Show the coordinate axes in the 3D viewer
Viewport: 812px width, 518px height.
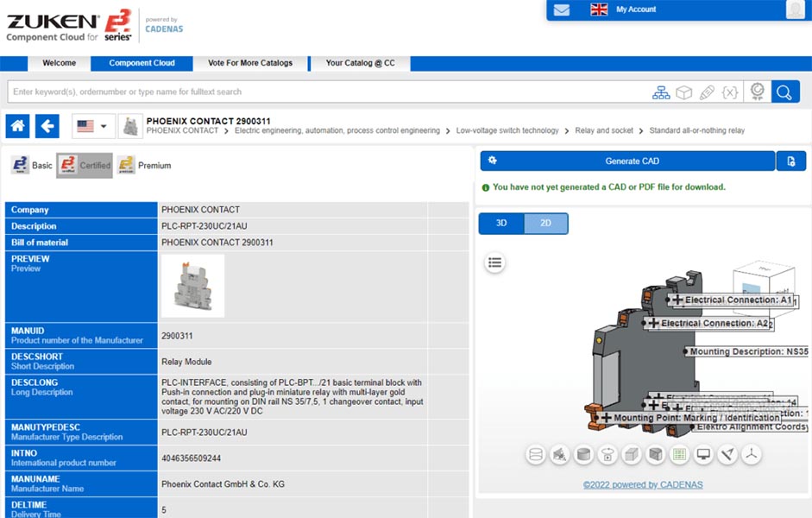pos(750,455)
